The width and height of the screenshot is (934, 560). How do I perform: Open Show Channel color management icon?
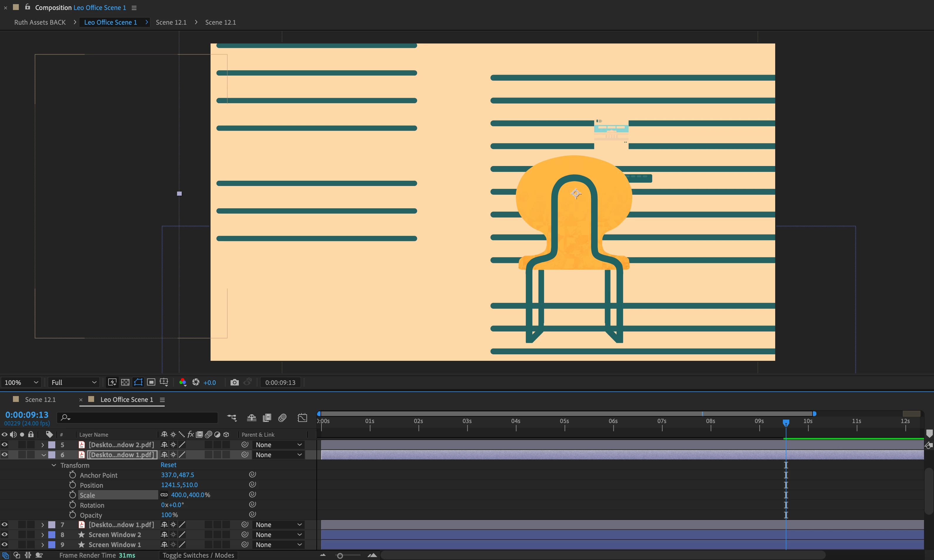pyautogui.click(x=183, y=382)
